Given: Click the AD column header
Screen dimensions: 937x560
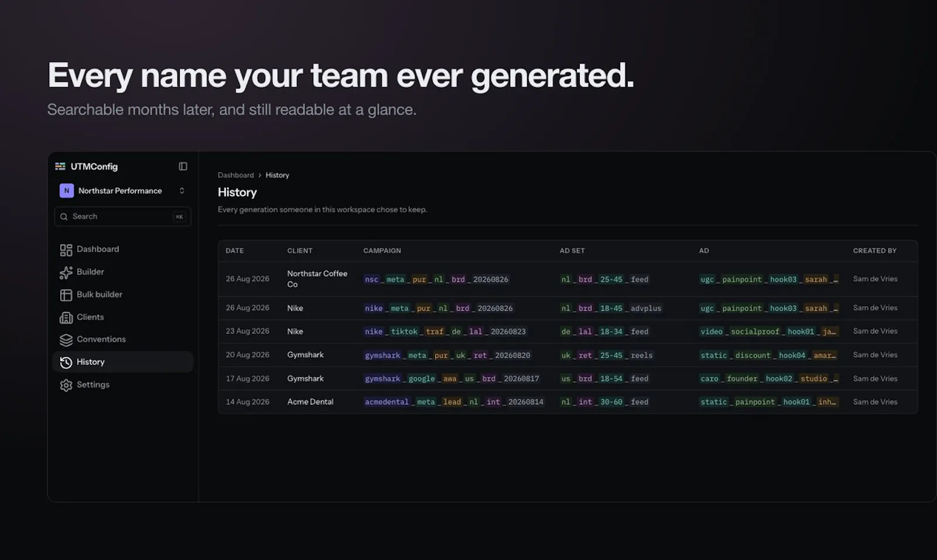Looking at the screenshot, I should (x=704, y=250).
